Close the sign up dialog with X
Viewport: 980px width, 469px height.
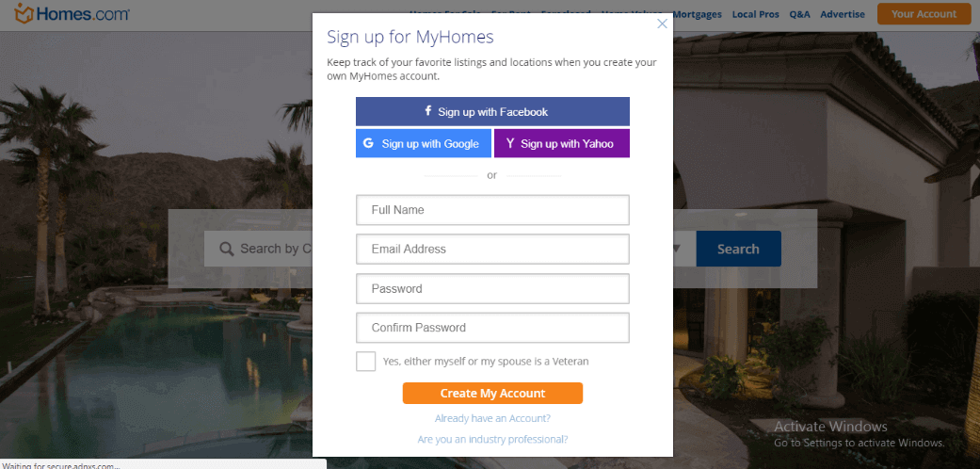coord(663,24)
